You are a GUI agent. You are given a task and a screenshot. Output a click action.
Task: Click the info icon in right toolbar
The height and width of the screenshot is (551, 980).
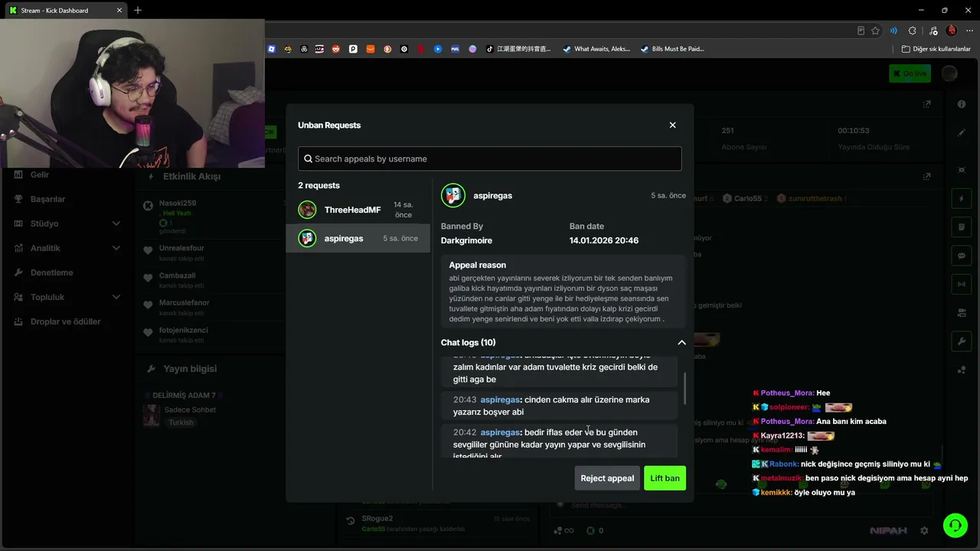(962, 104)
